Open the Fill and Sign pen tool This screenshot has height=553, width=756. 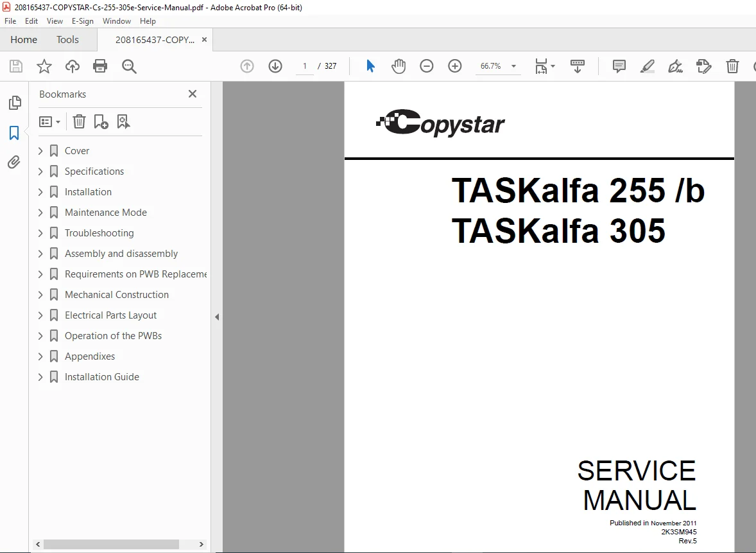(676, 66)
